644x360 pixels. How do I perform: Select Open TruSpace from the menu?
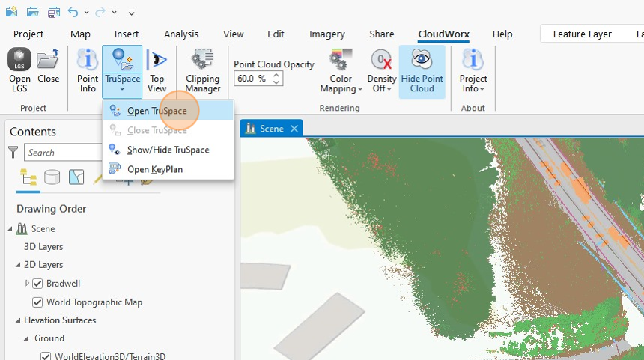pos(157,111)
